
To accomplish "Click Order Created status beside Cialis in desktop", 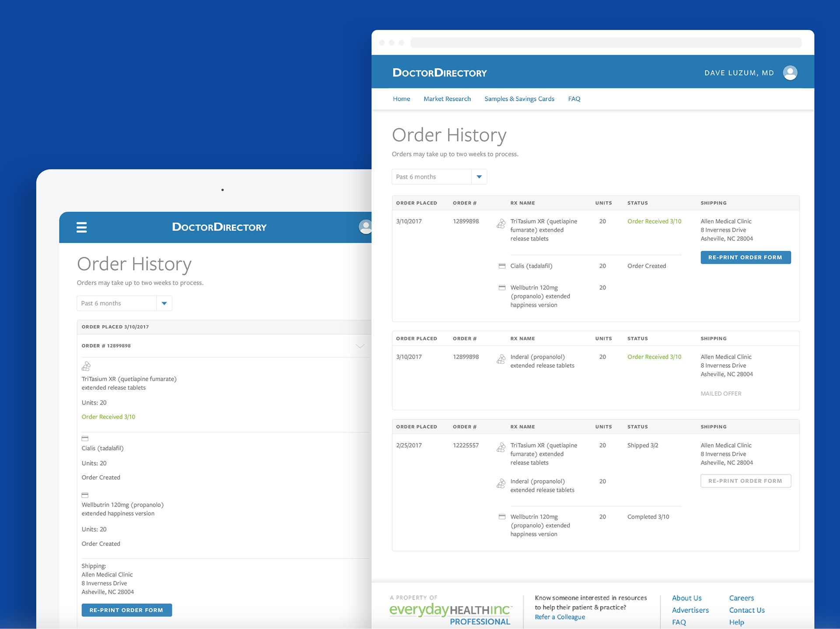I will click(646, 266).
